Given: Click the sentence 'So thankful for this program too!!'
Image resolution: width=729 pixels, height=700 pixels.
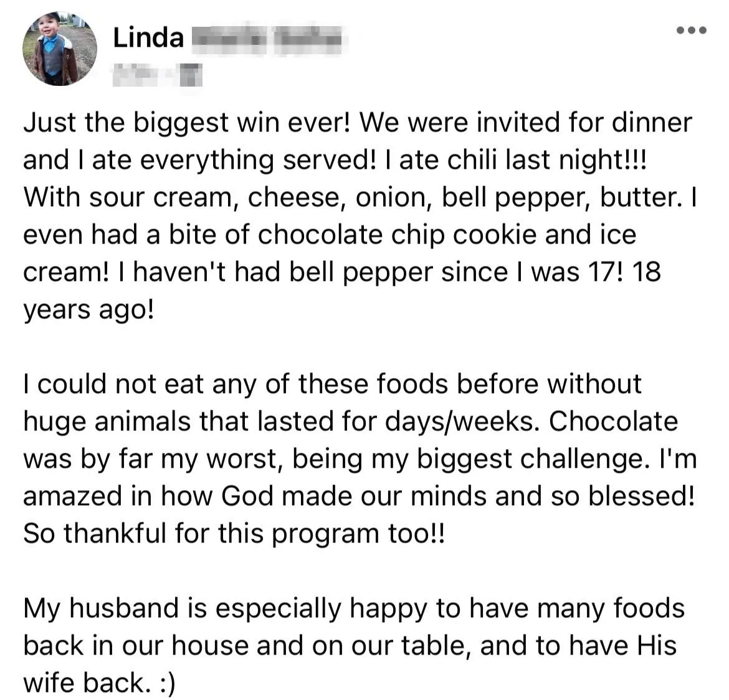Looking at the screenshot, I should pyautogui.click(x=234, y=534).
